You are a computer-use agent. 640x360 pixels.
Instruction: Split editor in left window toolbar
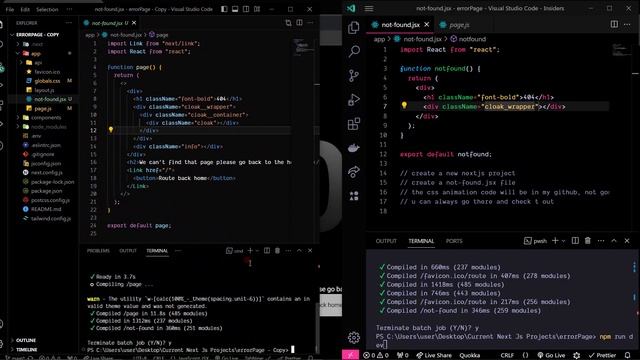[x=300, y=23]
